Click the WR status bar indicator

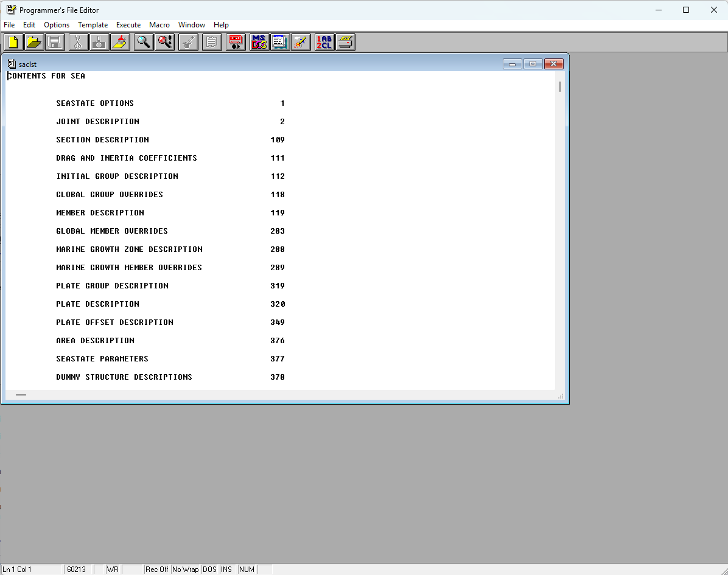(113, 570)
